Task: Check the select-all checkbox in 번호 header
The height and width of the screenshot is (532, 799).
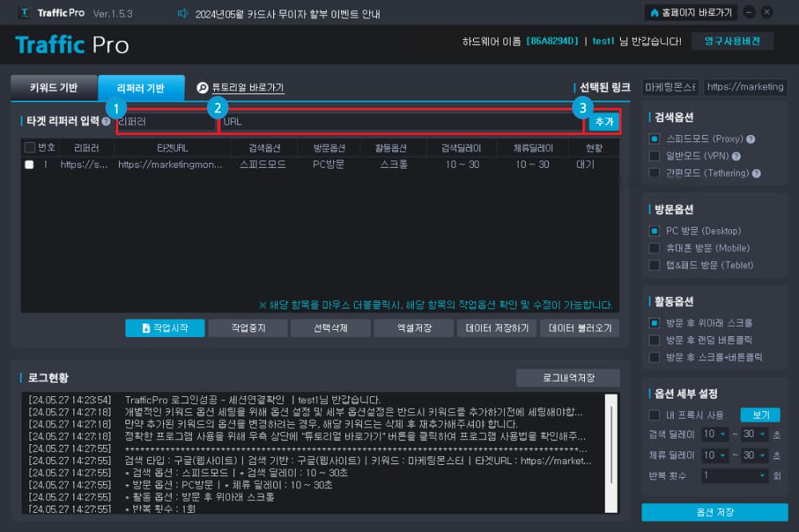Action: point(30,148)
